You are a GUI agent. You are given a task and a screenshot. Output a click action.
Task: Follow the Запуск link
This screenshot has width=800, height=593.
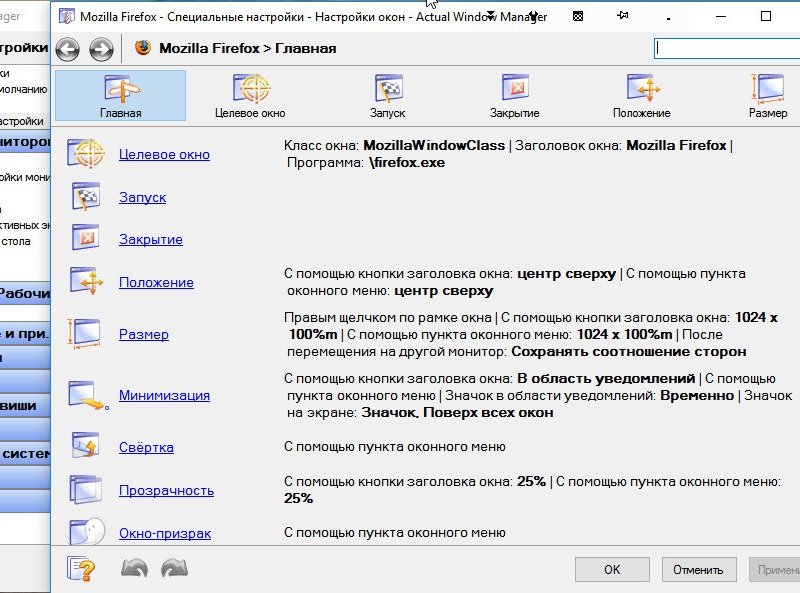[142, 197]
